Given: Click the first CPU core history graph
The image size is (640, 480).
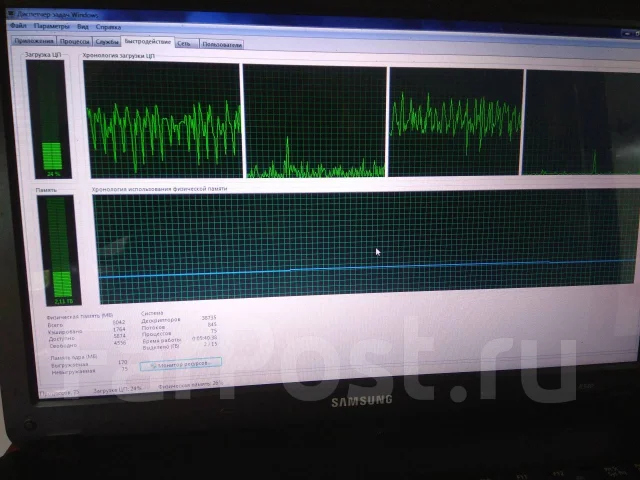Looking at the screenshot, I should pyautogui.click(x=163, y=120).
